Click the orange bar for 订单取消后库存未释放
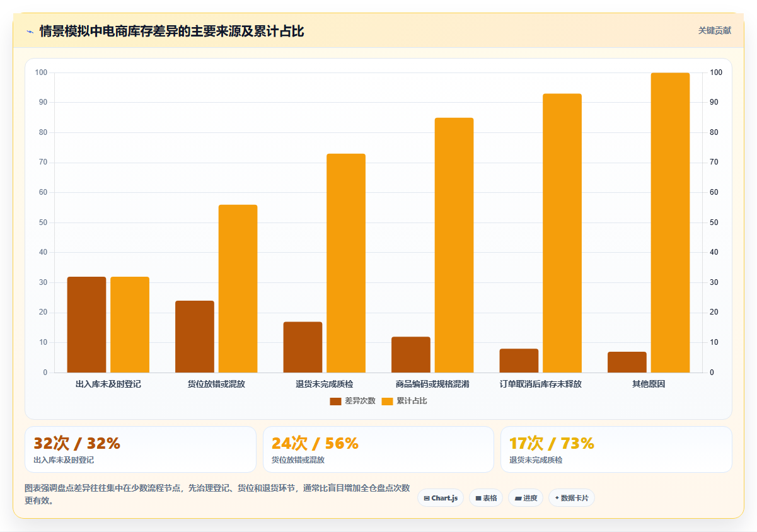Screen dimensions: 757x532 [562, 233]
